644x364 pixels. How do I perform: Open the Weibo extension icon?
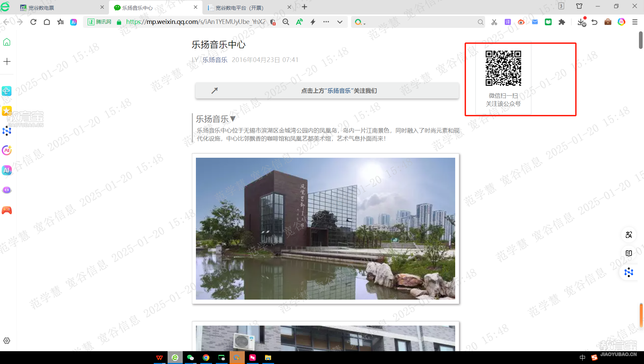click(x=521, y=22)
